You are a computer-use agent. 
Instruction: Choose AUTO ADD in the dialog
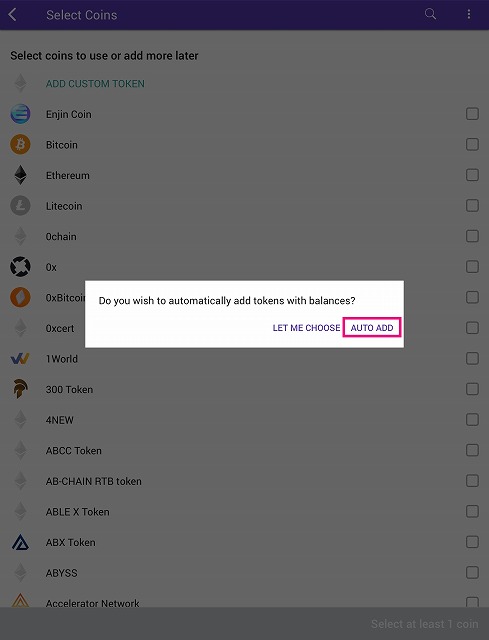(x=372, y=327)
